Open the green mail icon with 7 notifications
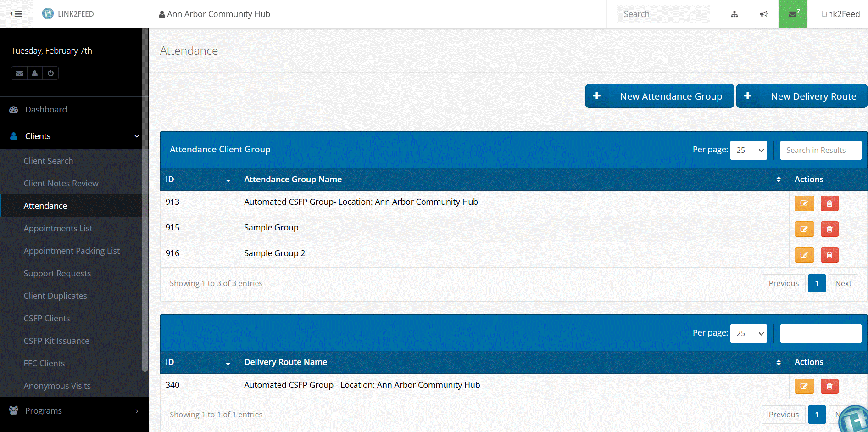The width and height of the screenshot is (868, 432). point(793,14)
